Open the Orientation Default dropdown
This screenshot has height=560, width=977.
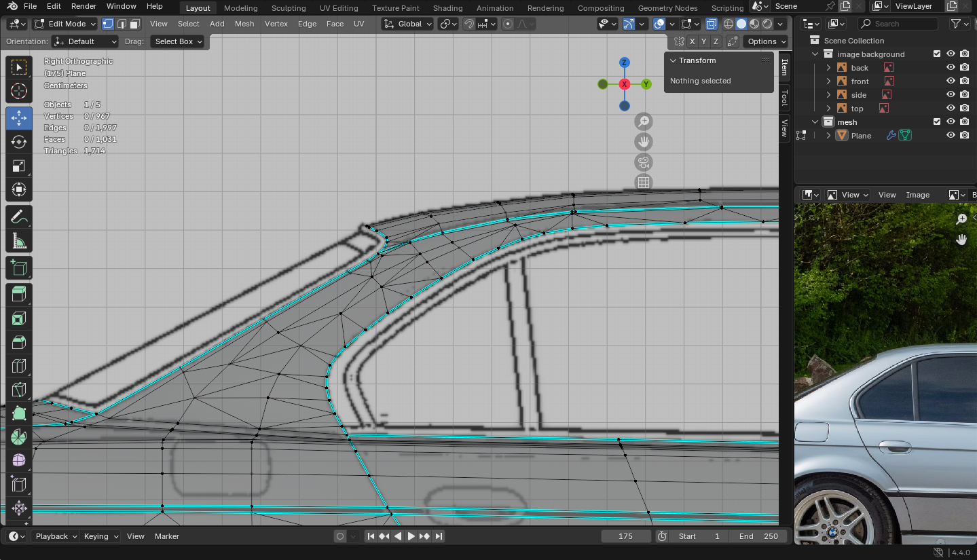click(x=85, y=41)
